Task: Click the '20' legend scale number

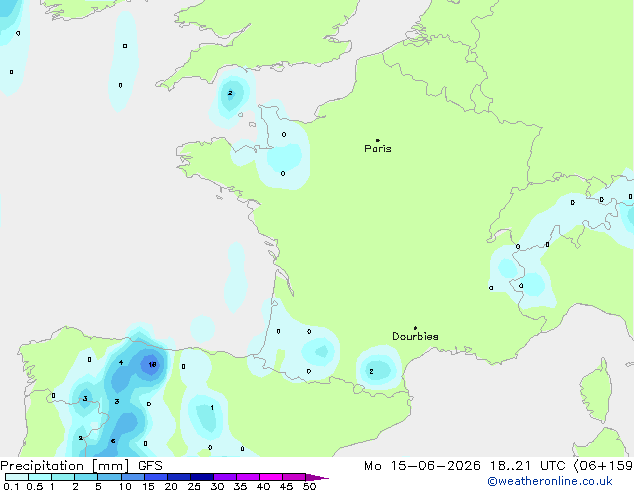Action: point(171,486)
